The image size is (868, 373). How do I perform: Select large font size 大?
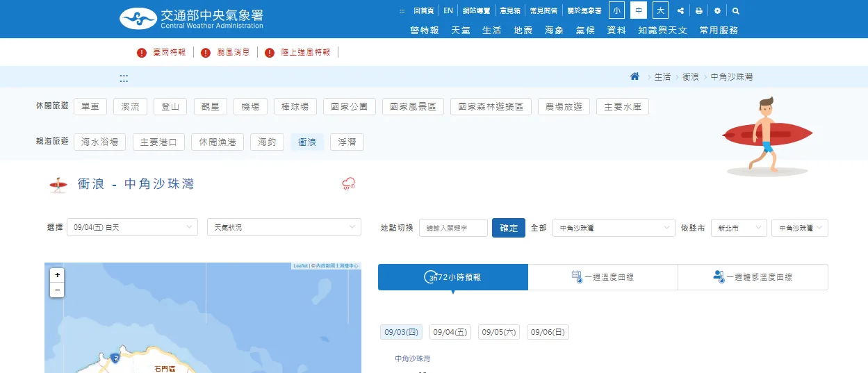coord(660,10)
